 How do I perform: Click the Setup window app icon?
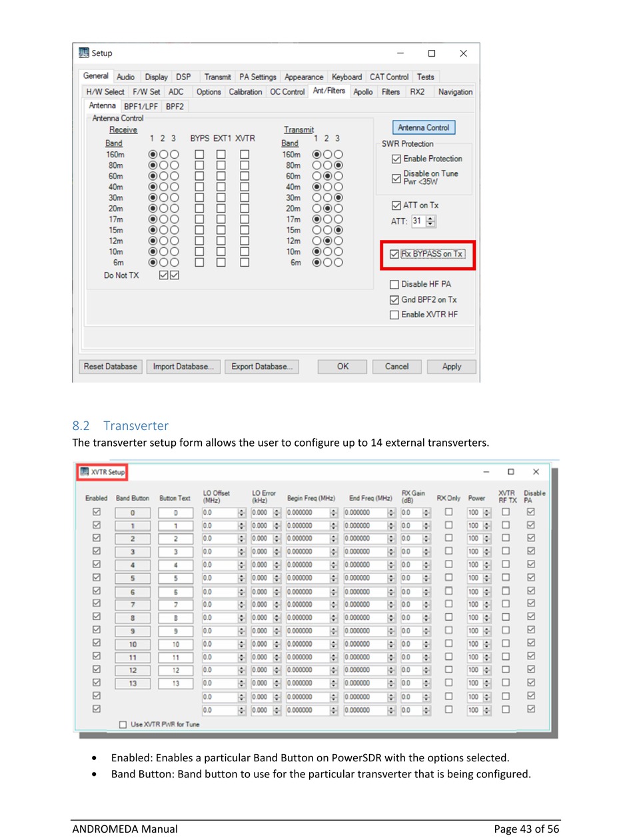tap(84, 53)
